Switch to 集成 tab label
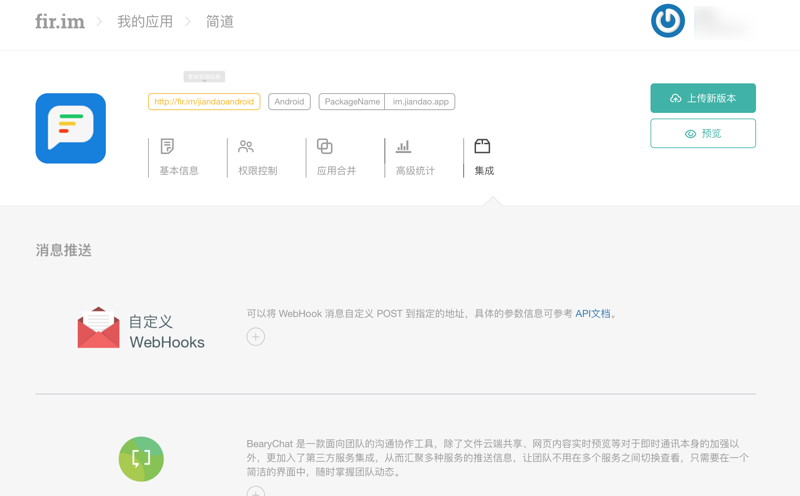The width and height of the screenshot is (800, 496). 484,170
